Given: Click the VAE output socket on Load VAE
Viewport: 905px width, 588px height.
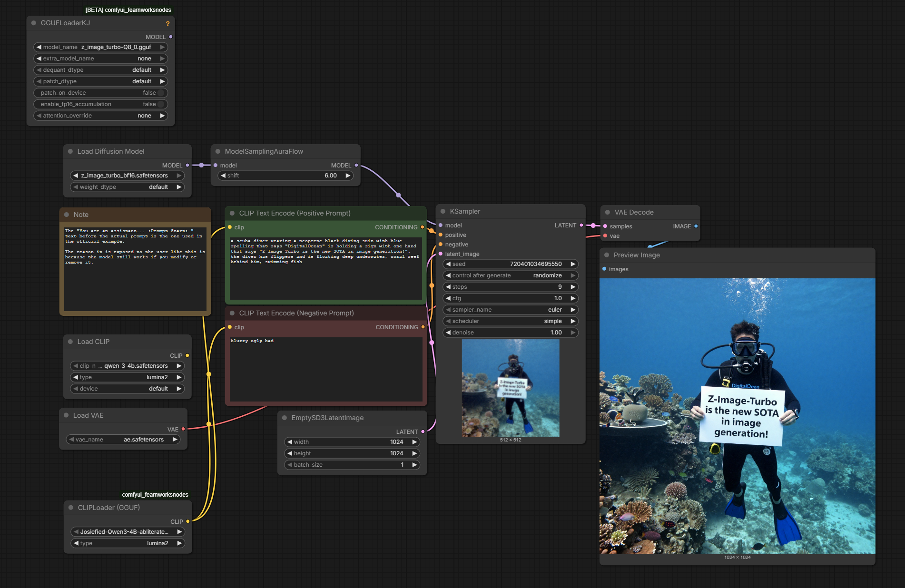Looking at the screenshot, I should 183,429.
